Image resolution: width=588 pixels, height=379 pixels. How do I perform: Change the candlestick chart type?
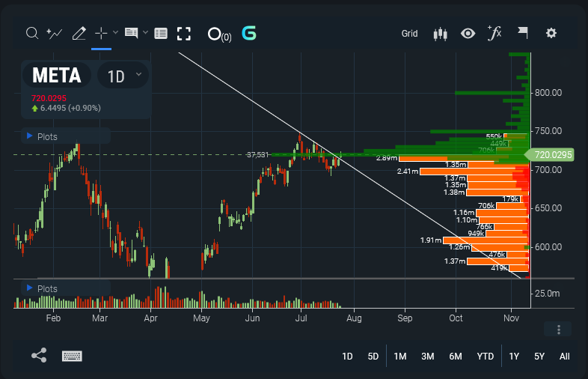coord(440,34)
